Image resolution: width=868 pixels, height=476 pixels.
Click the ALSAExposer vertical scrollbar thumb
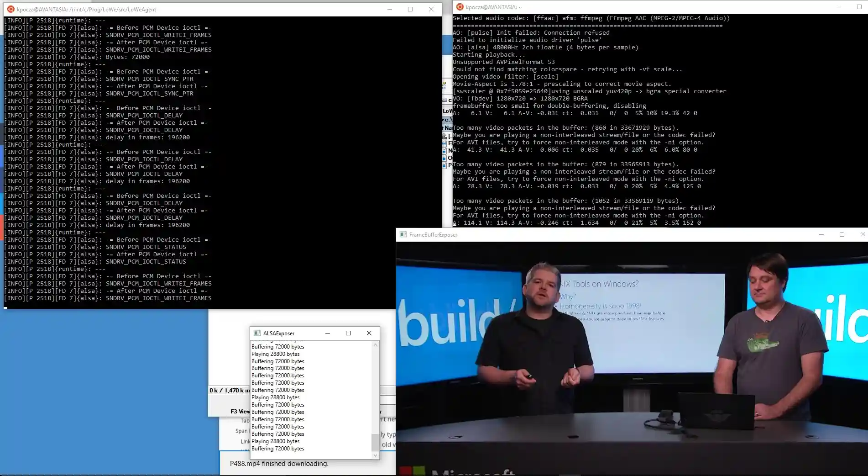coord(375,442)
